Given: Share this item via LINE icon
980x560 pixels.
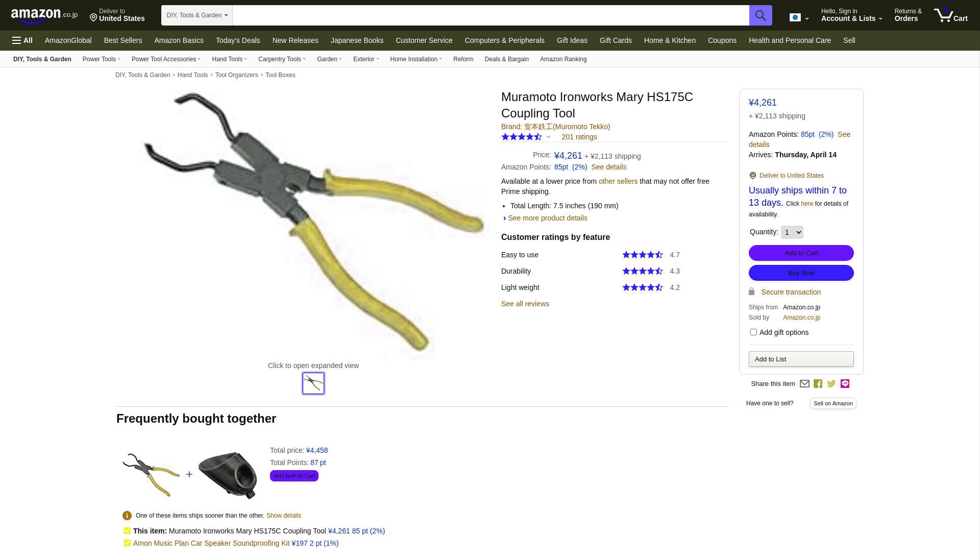Looking at the screenshot, I should pos(845,384).
